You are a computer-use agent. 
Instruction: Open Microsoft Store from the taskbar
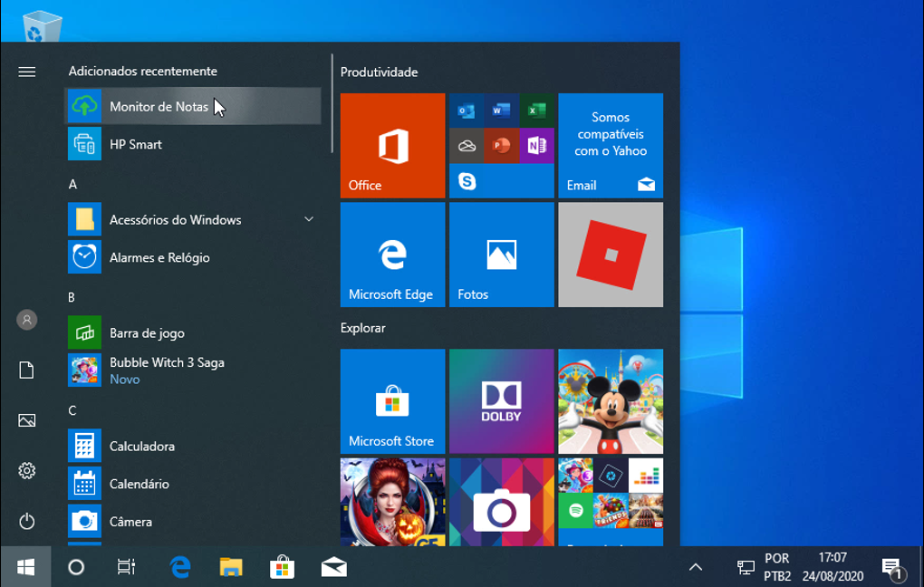tap(283, 567)
